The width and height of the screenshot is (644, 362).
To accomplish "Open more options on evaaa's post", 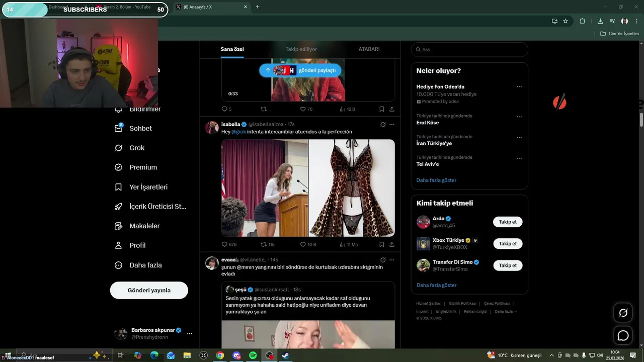I will click(x=392, y=260).
